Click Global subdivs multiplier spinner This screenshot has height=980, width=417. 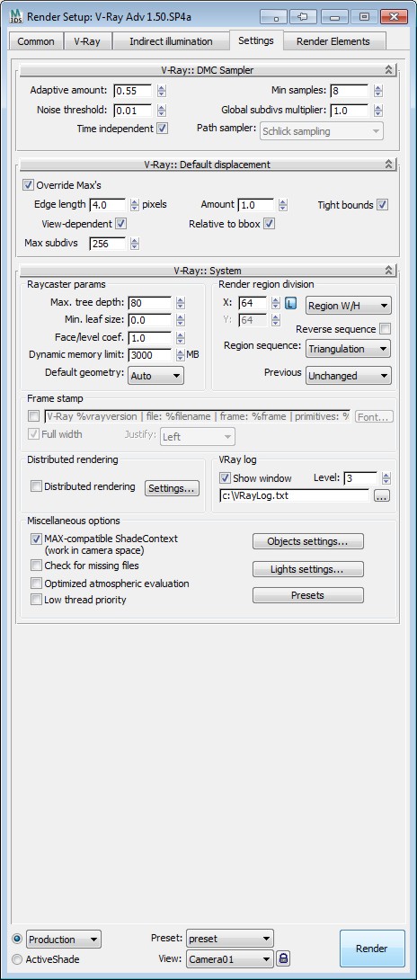(x=378, y=111)
